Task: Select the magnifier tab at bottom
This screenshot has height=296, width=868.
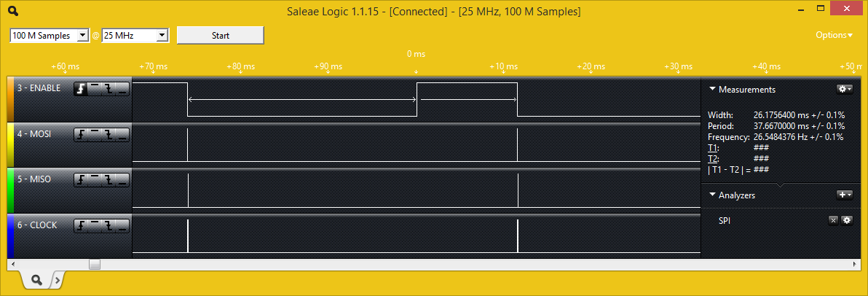Action: 37,281
